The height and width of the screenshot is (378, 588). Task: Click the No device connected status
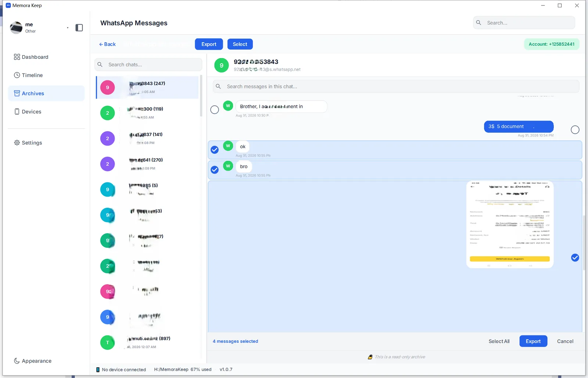[121, 370]
